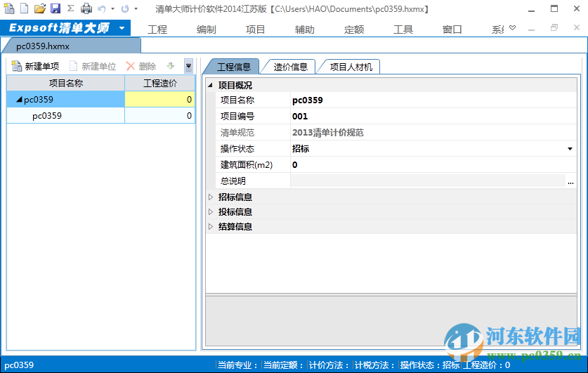Click status bar 操作状态：招标 entry
This screenshot has height=373, width=588.
tap(430, 365)
